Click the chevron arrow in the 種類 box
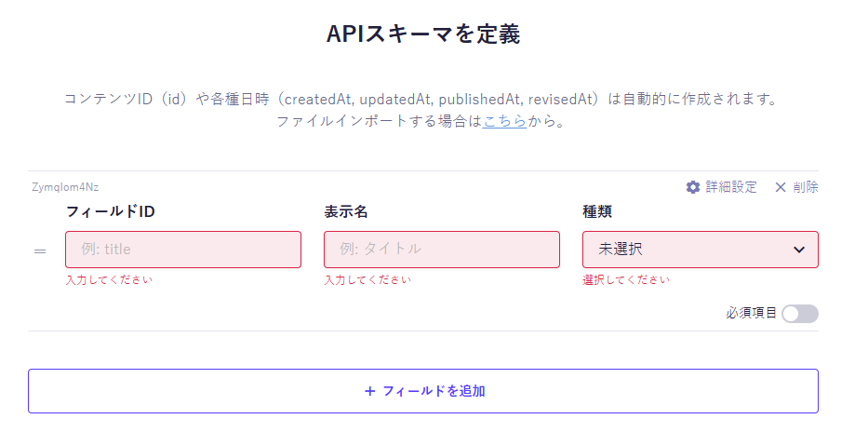 tap(798, 250)
